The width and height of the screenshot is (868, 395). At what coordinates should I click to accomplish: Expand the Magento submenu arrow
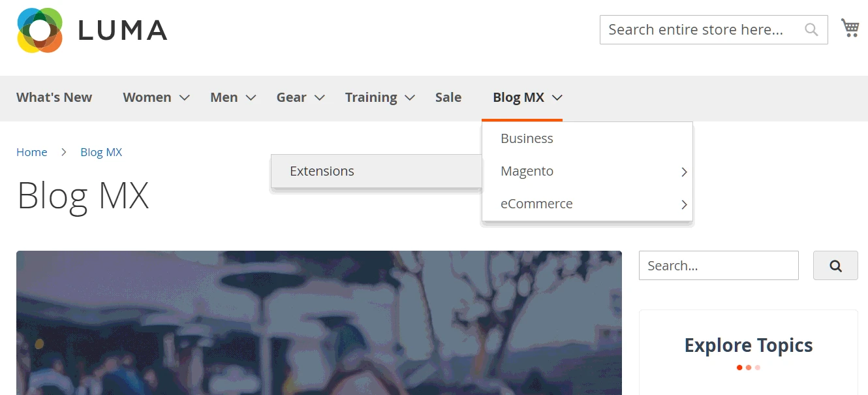pos(684,172)
